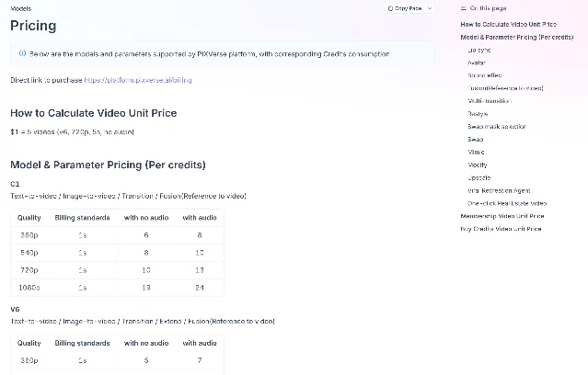This screenshot has height=375, width=588.
Task: Click the V6 model label
Action: coord(15,309)
